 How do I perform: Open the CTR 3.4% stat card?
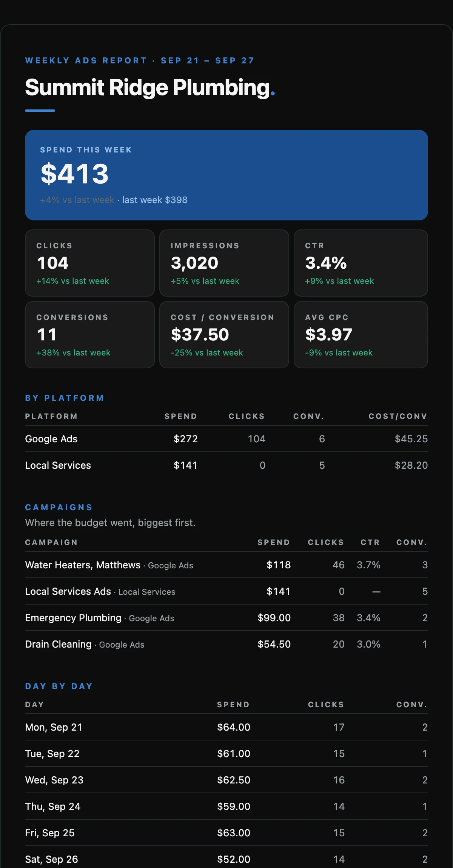click(361, 263)
